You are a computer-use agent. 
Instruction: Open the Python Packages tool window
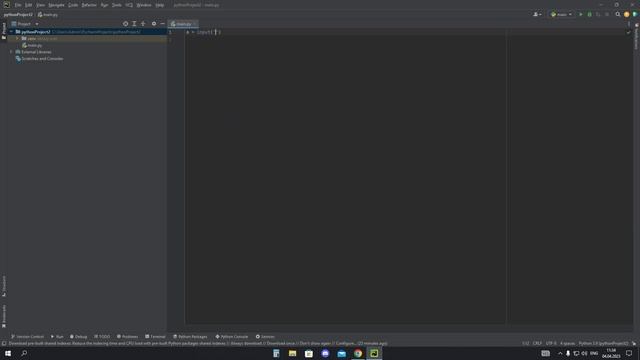pyautogui.click(x=190, y=337)
